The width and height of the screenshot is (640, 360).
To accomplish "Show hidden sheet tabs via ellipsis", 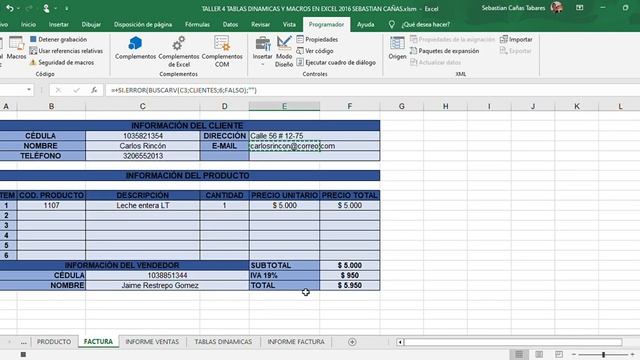I will (24, 342).
